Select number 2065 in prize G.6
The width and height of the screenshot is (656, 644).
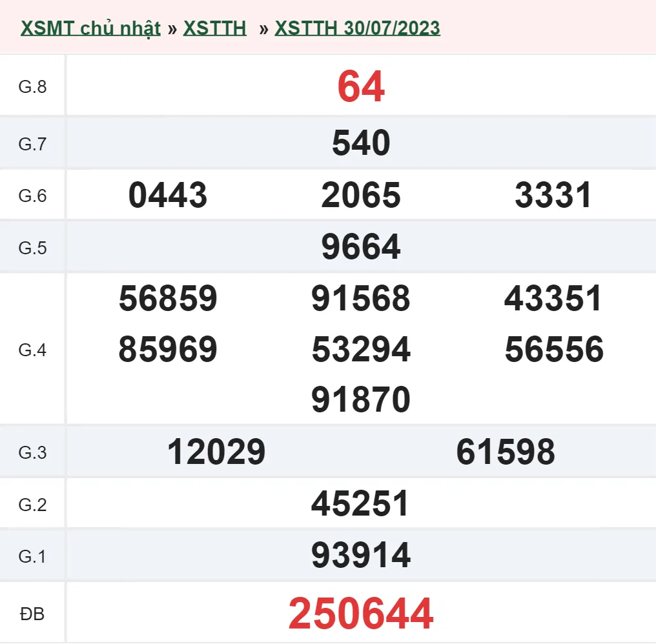point(362,196)
